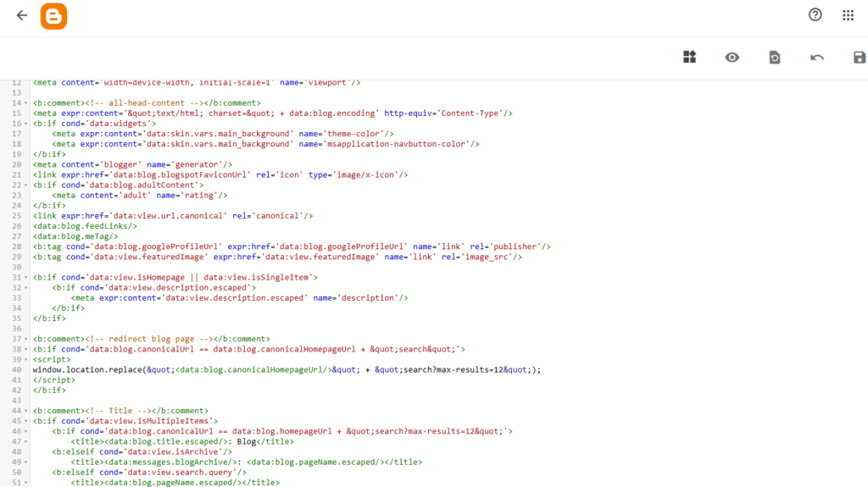Open the Google apps grid
The height and width of the screenshot is (487, 868).
point(848,15)
